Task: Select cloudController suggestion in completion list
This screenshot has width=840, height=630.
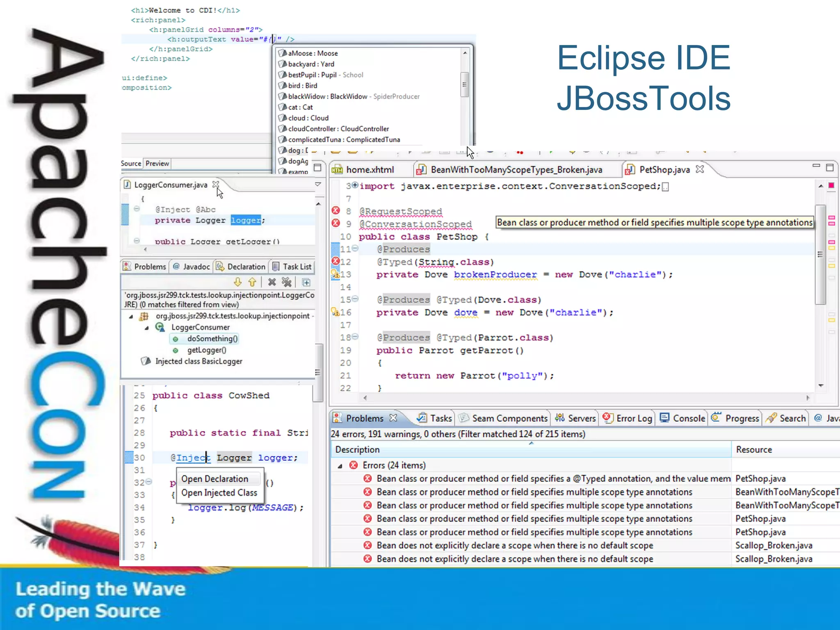Action: [x=338, y=129]
